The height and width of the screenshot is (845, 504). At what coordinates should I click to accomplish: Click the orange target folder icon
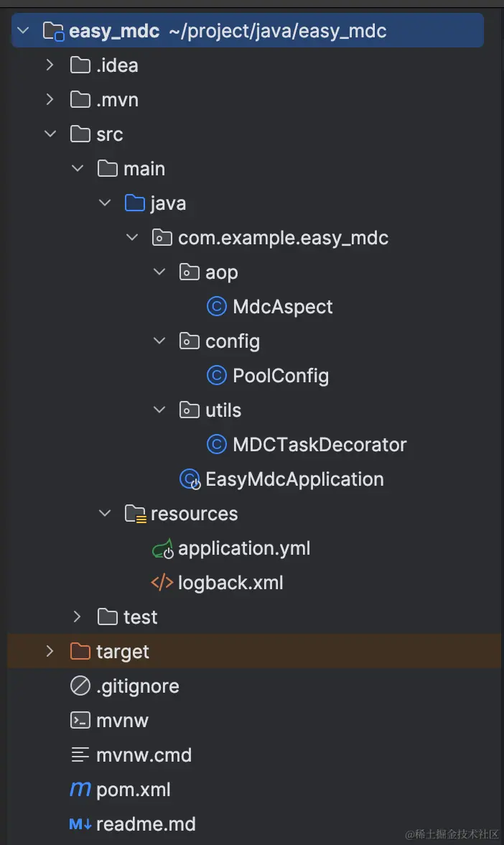tap(80, 652)
